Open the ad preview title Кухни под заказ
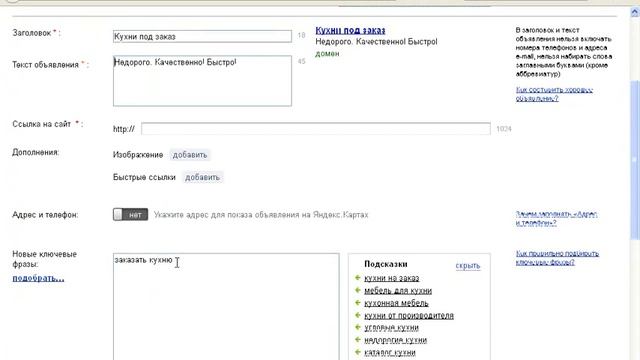Viewport: 640px width, 360px height. tap(350, 30)
